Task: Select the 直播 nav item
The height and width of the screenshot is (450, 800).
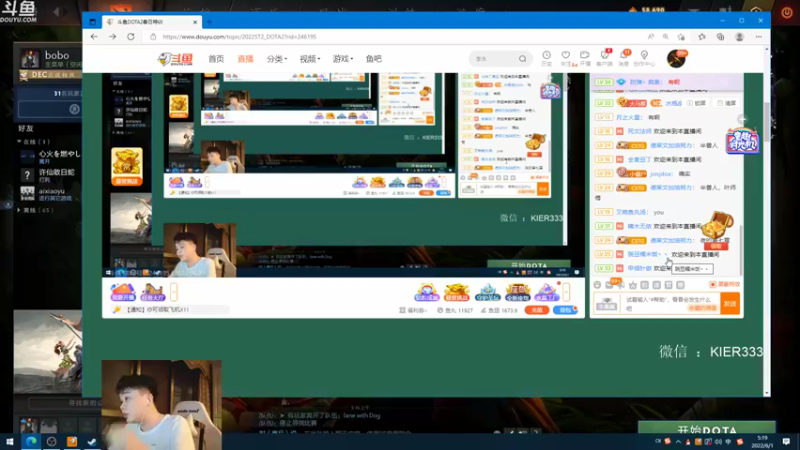Action: [x=245, y=59]
